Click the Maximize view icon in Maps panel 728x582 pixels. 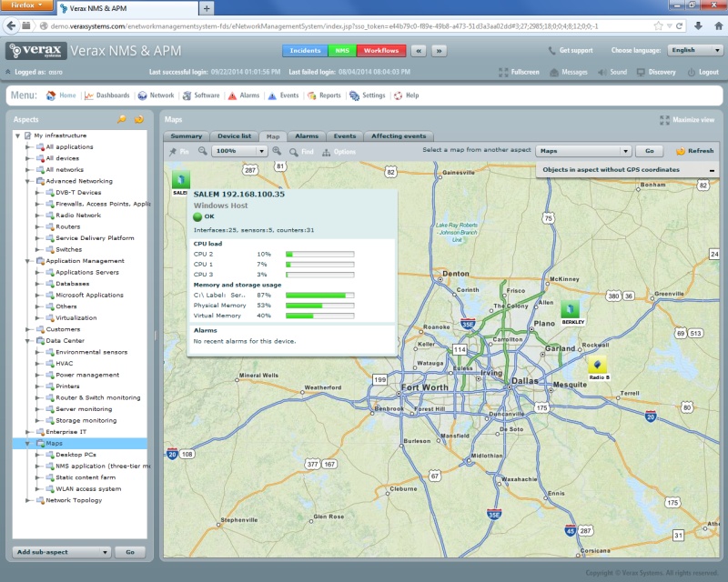click(664, 120)
